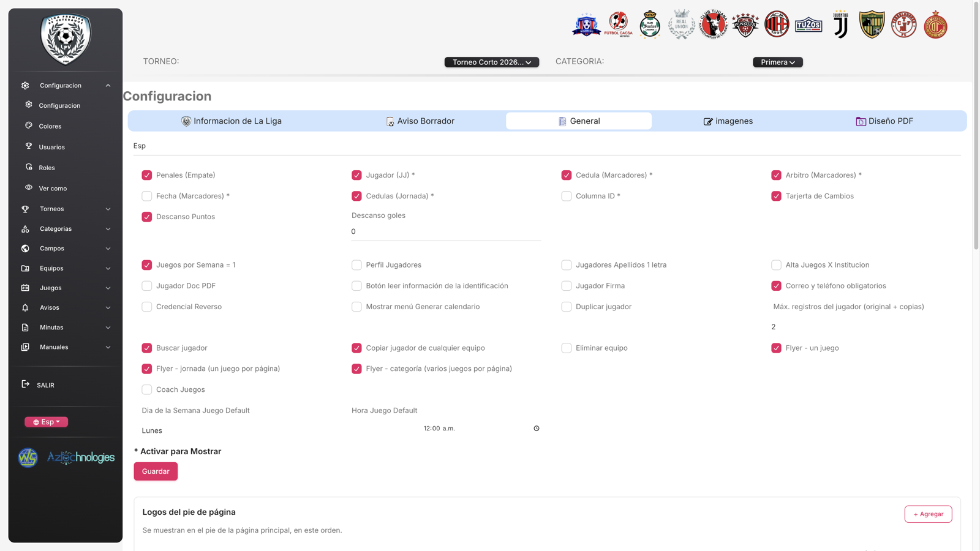Click the Aztechnologies logo
This screenshot has height=551, width=980.
pyautogui.click(x=81, y=457)
